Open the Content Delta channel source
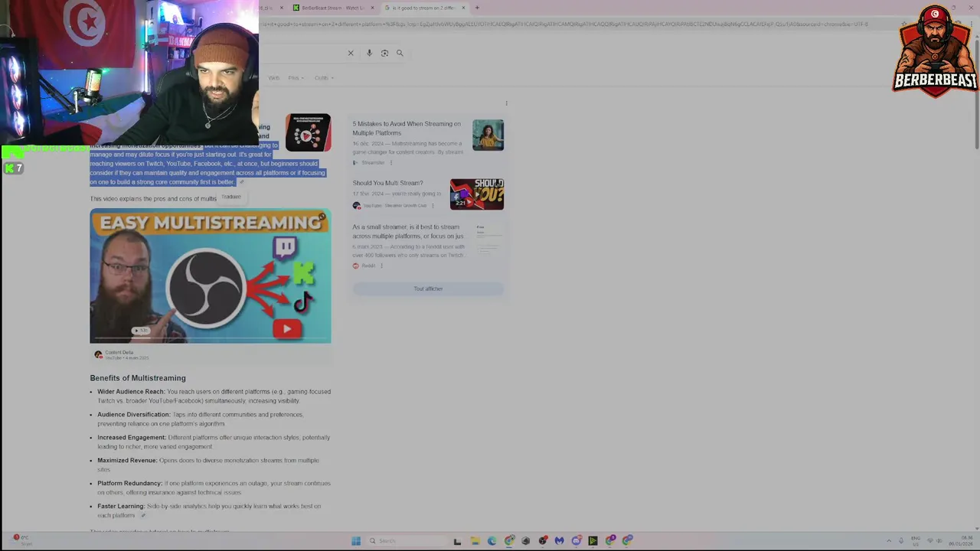Image resolution: width=980 pixels, height=551 pixels. click(x=122, y=354)
